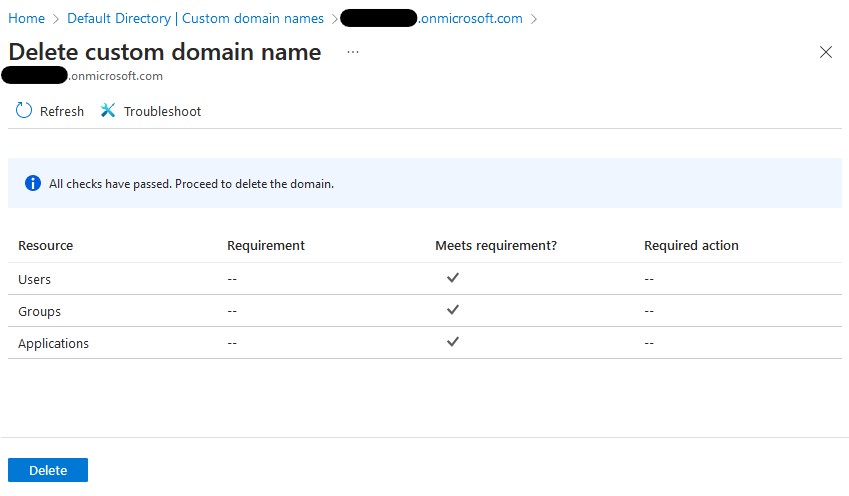Viewport: 849px width, 496px height.
Task: Click the Refresh toolbar label
Action: (x=62, y=112)
